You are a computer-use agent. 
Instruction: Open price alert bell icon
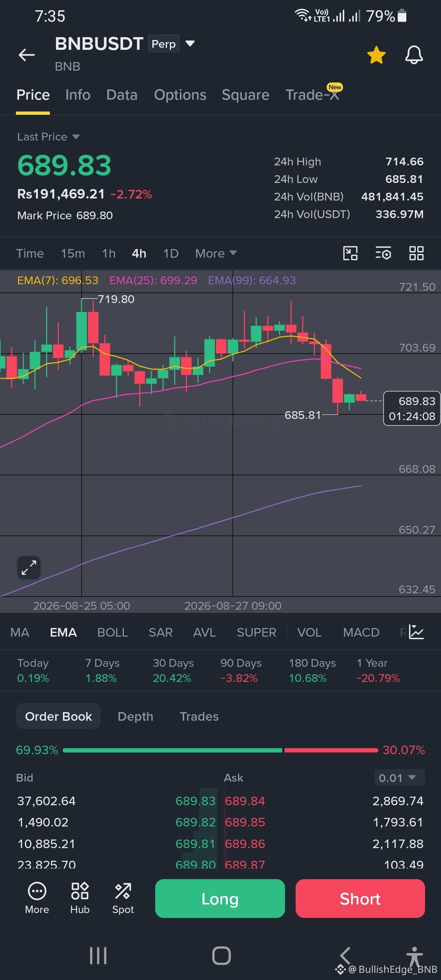(x=414, y=55)
